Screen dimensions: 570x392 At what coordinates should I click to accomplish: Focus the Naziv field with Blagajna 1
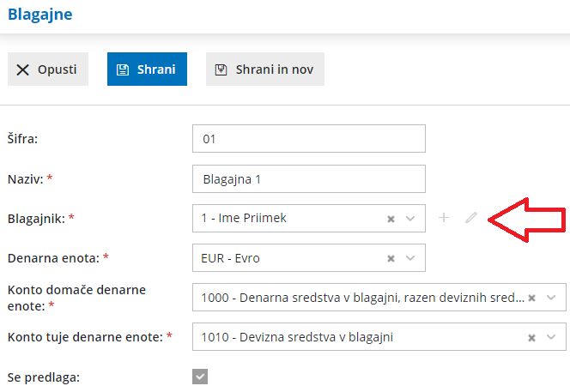309,178
